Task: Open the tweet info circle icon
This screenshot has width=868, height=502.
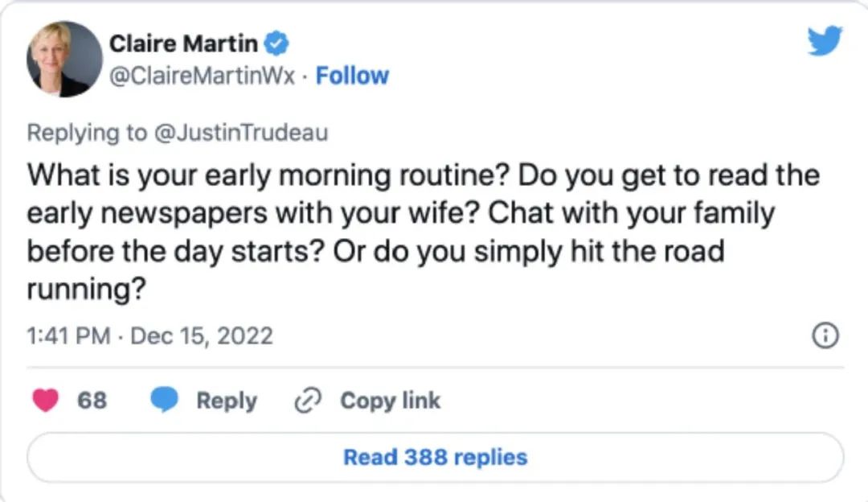Action: click(825, 335)
